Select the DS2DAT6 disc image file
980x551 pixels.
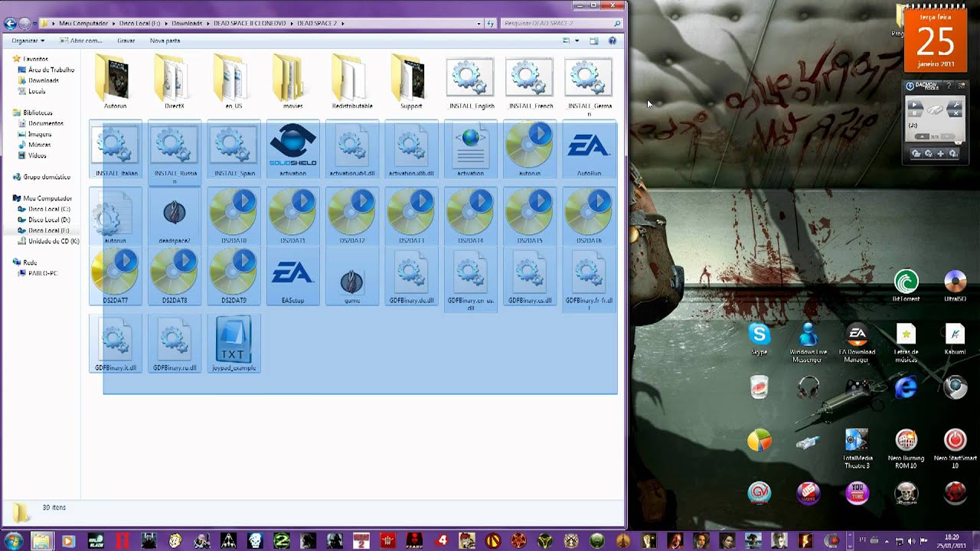point(589,217)
